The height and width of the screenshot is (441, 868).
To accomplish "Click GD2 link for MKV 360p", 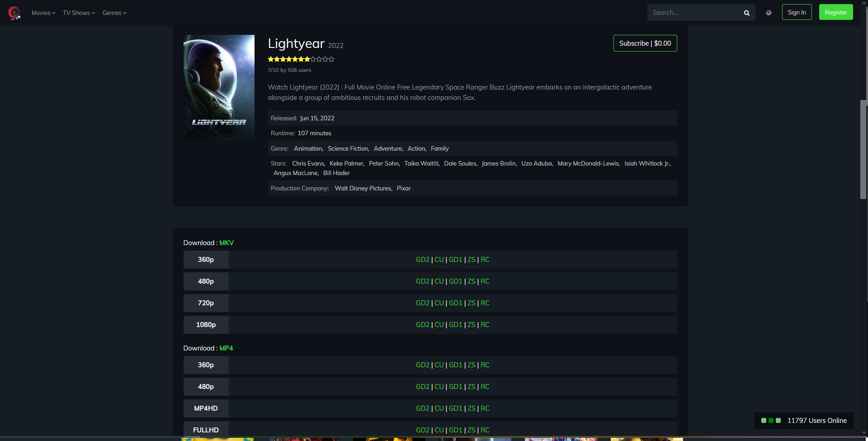I will coord(422,260).
